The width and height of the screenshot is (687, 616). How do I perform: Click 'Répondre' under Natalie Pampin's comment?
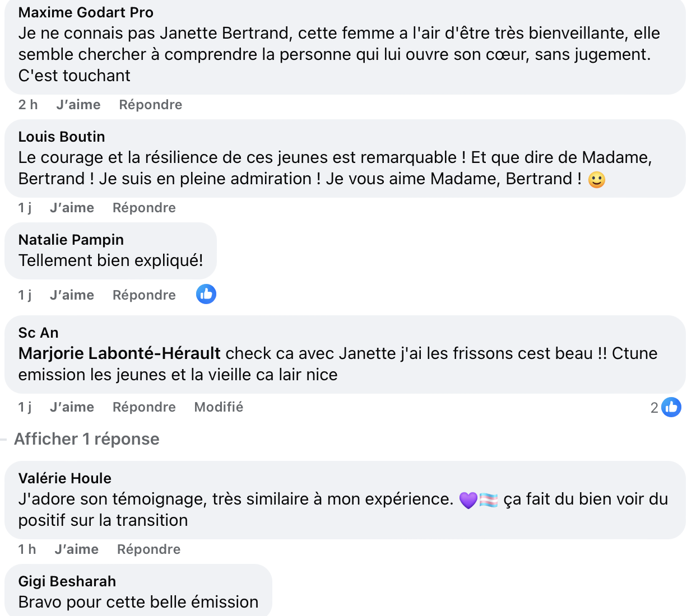pos(143,295)
